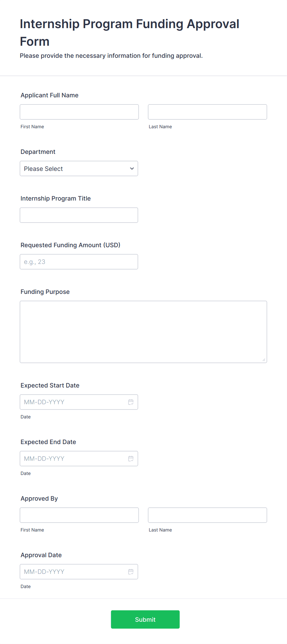Focus the Approved By First Name field
287x644 pixels.
click(79, 515)
